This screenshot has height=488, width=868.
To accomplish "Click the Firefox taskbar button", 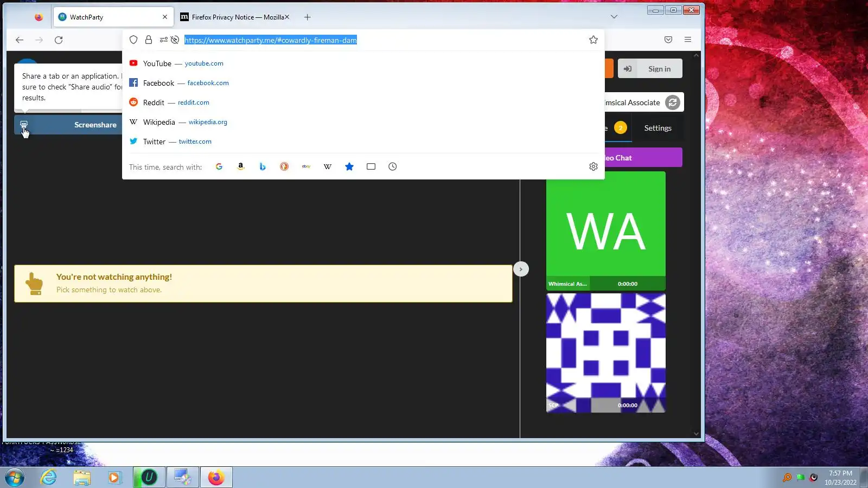I will [x=216, y=477].
